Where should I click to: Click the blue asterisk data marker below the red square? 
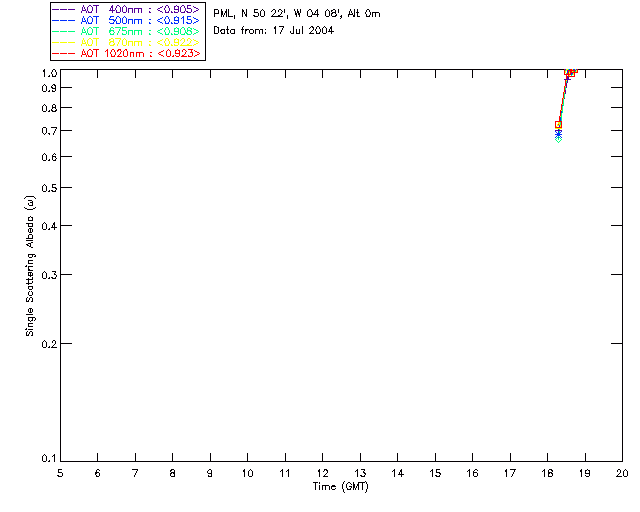[558, 134]
